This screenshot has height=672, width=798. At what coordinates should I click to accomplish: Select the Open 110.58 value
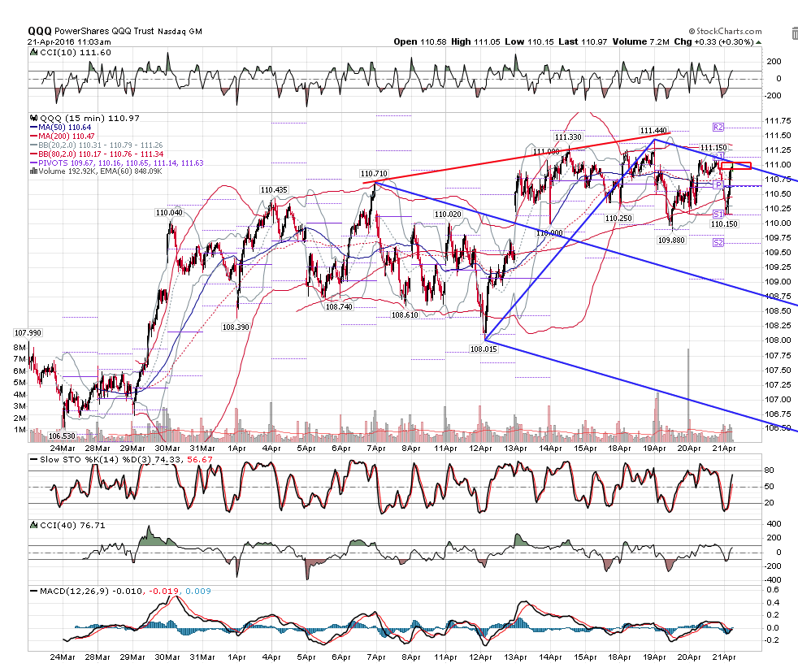(420, 41)
